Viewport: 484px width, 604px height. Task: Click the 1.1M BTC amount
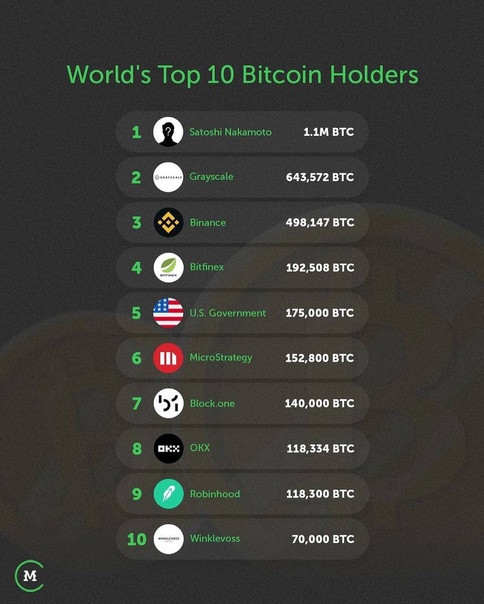tap(328, 132)
